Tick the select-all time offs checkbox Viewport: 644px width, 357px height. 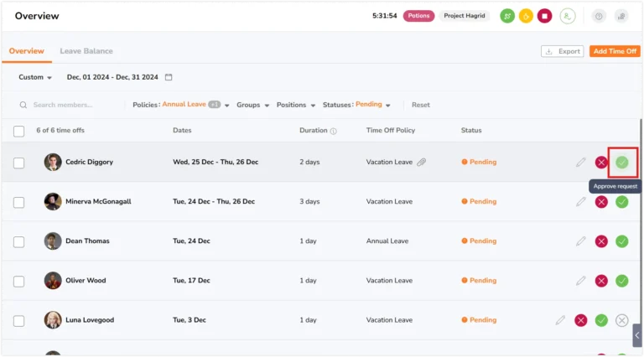[19, 132]
